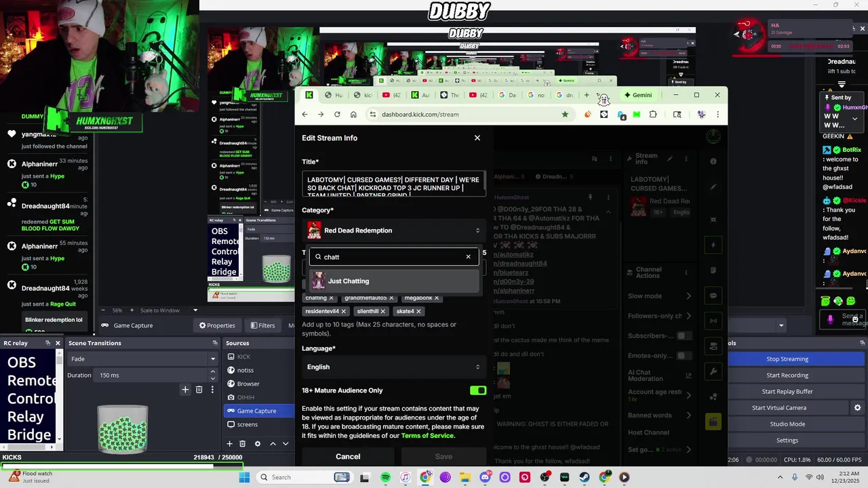Switch to the first Kick tab
This screenshot has height=488, width=868.
pyautogui.click(x=309, y=95)
